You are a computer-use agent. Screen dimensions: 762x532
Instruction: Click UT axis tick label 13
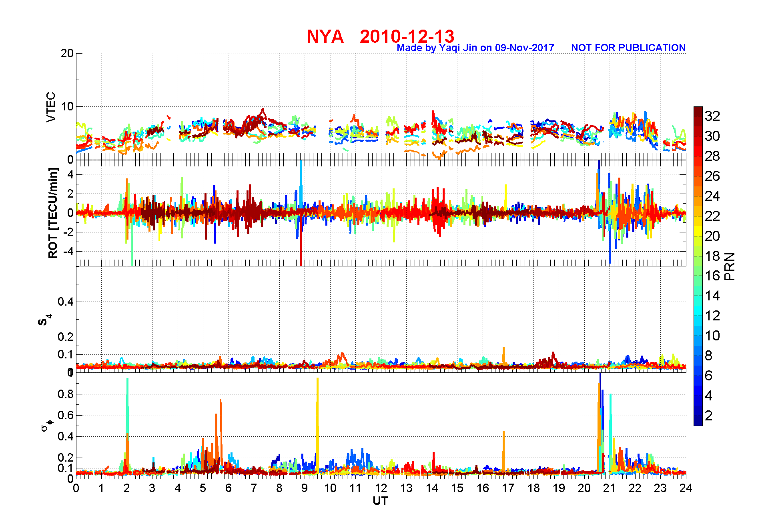(406, 488)
